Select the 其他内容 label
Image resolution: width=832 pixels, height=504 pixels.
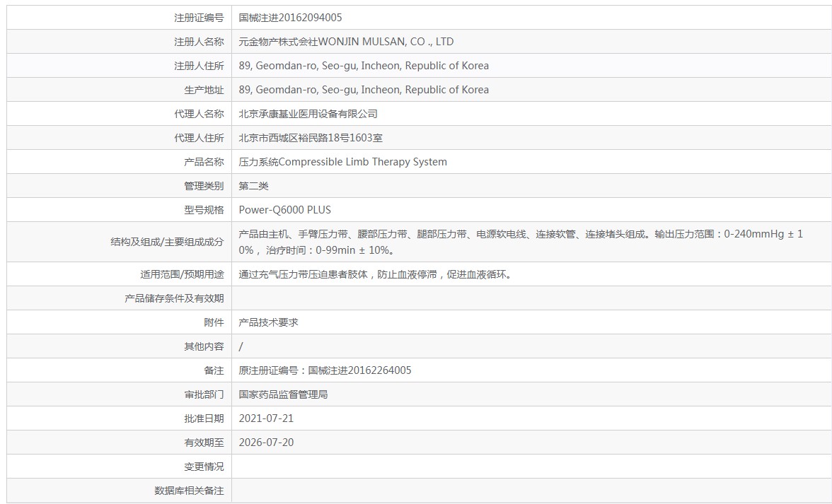point(204,346)
